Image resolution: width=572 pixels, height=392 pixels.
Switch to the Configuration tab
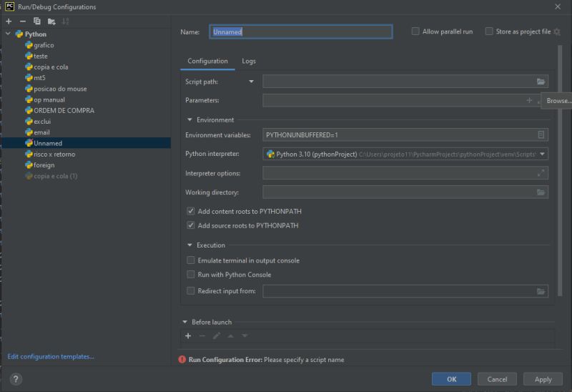pyautogui.click(x=207, y=62)
